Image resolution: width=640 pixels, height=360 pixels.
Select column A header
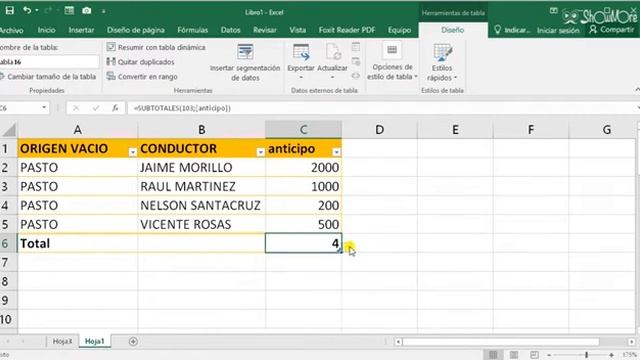point(78,130)
